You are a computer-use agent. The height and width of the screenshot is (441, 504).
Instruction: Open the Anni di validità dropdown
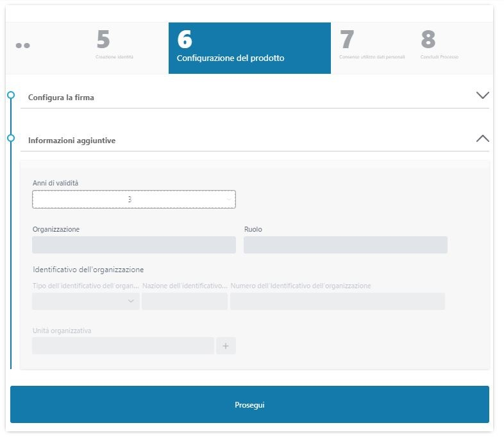(x=134, y=200)
